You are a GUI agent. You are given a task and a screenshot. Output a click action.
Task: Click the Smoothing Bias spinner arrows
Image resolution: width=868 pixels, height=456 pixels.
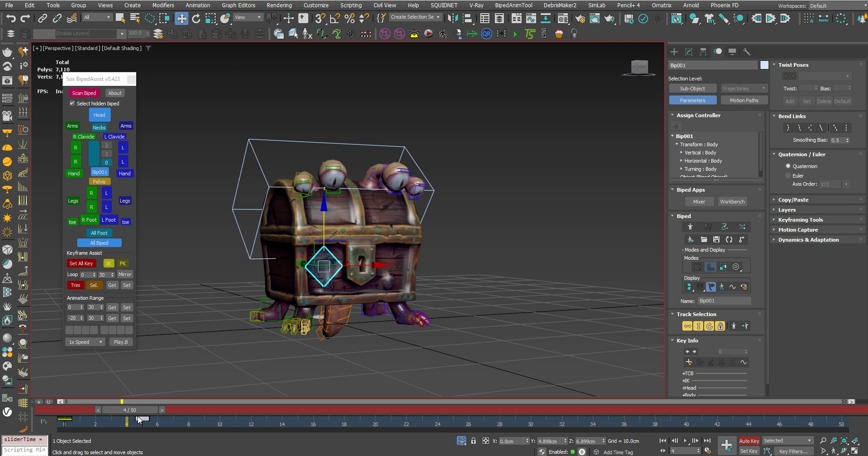click(847, 140)
